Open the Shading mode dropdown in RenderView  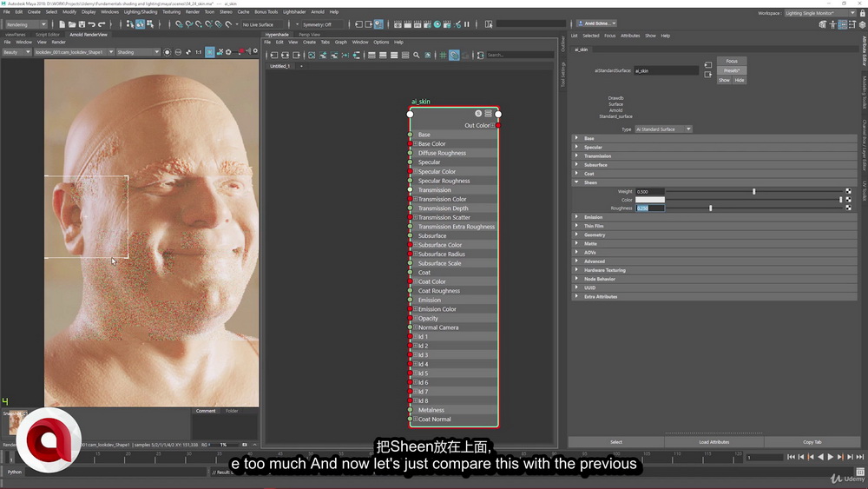138,52
